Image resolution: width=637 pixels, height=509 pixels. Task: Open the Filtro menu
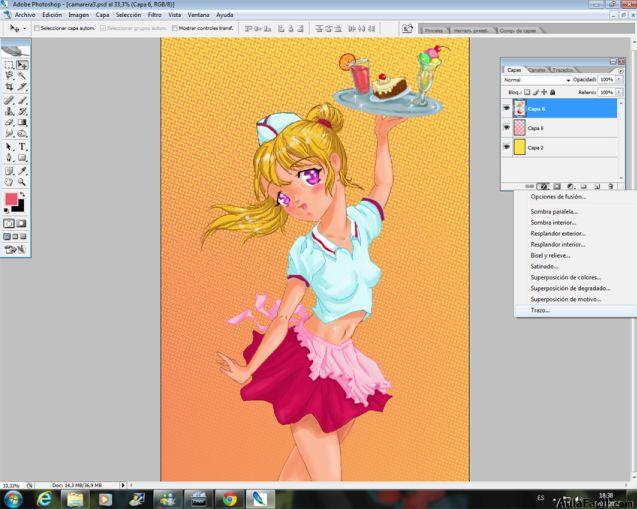[154, 15]
